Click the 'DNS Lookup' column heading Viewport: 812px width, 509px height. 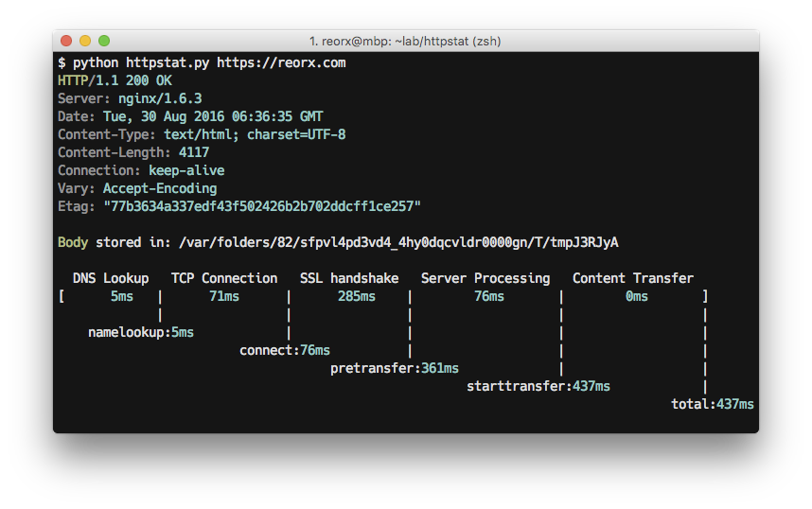[111, 278]
